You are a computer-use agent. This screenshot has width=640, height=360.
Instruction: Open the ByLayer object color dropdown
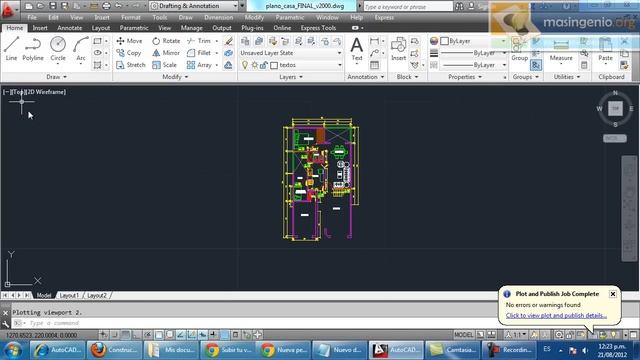tap(473, 41)
